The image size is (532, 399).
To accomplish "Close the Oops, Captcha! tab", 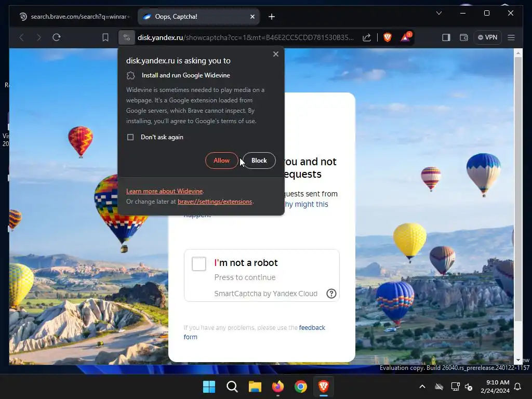I will (252, 17).
